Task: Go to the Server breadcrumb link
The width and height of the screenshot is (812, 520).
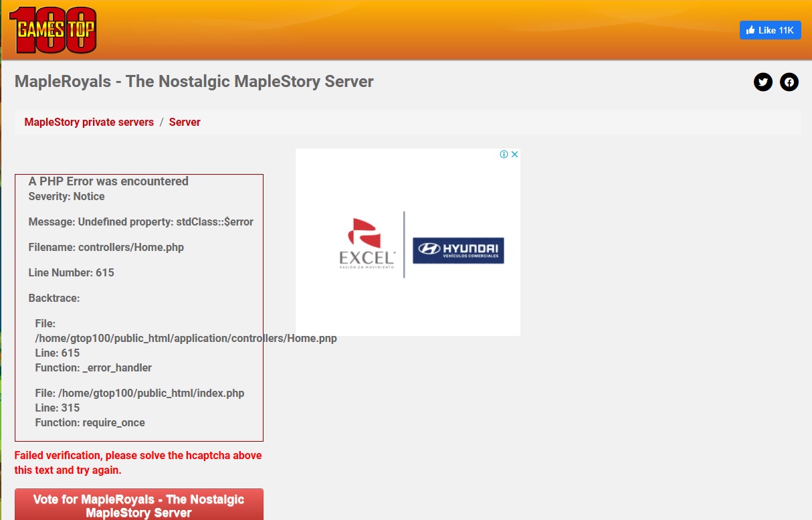Action: pos(185,122)
